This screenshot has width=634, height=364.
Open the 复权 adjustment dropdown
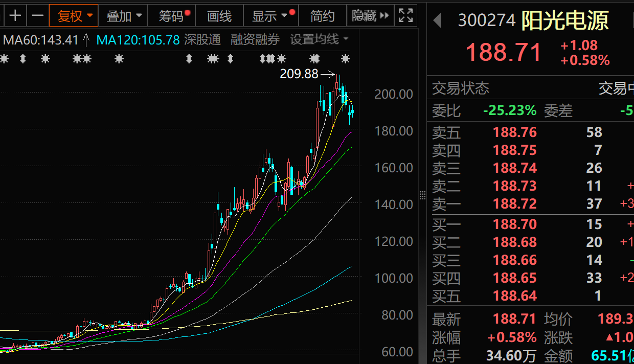coord(74,15)
